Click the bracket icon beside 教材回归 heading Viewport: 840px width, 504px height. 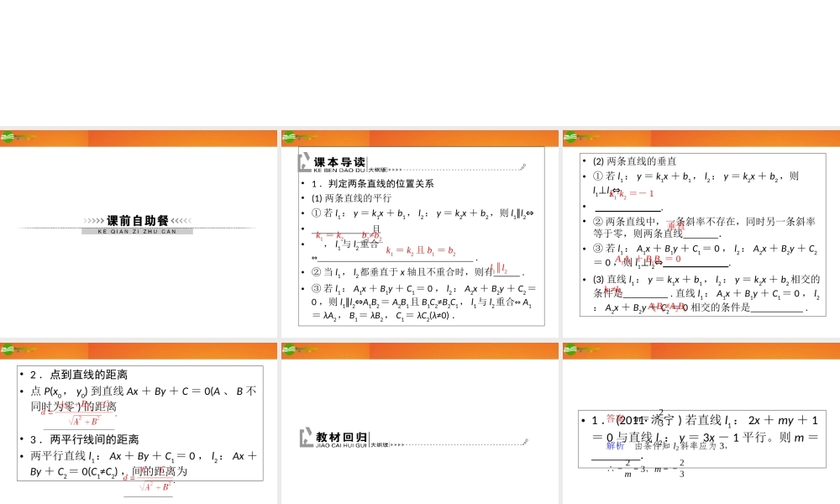point(306,438)
